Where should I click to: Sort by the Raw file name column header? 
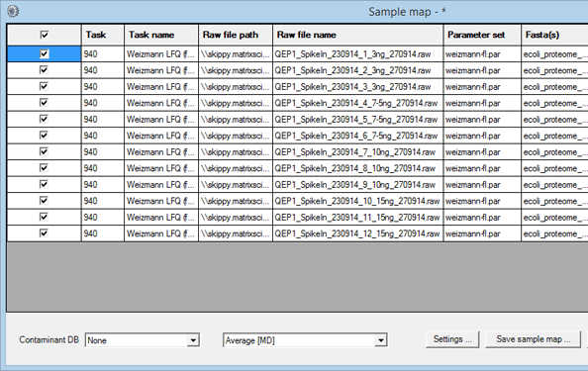(357, 35)
